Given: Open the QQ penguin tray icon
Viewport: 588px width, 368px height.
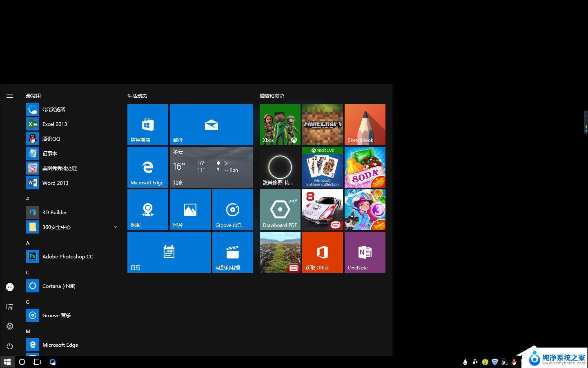Looking at the screenshot, I should click(514, 362).
